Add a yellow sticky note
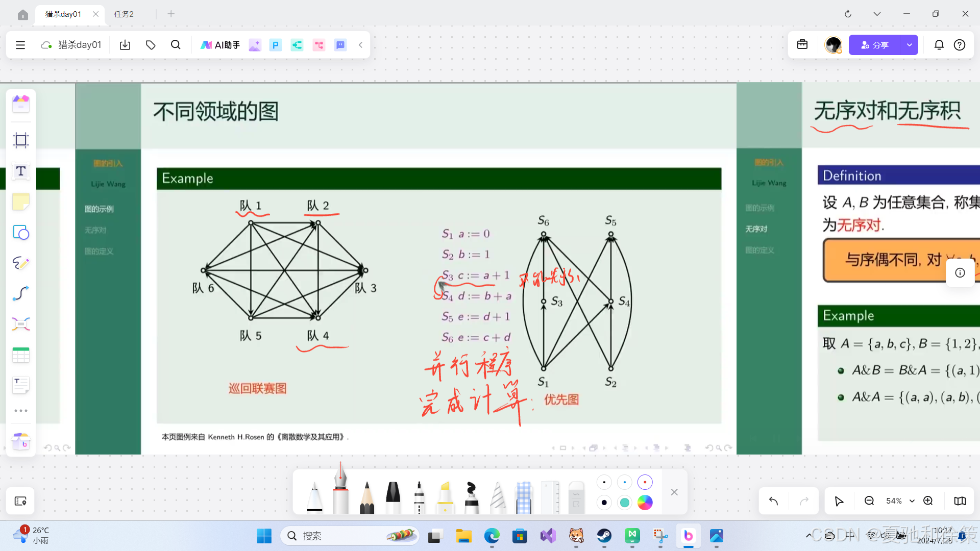 [21, 202]
